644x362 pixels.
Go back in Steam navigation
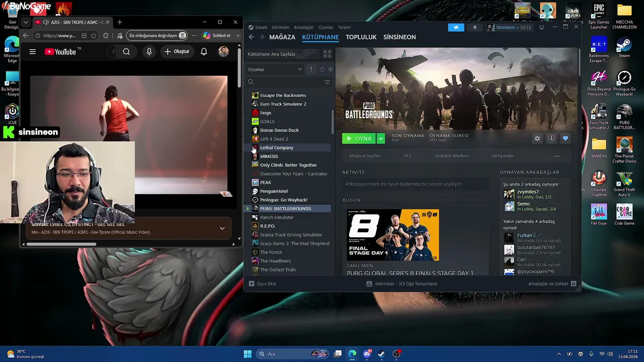251,37
